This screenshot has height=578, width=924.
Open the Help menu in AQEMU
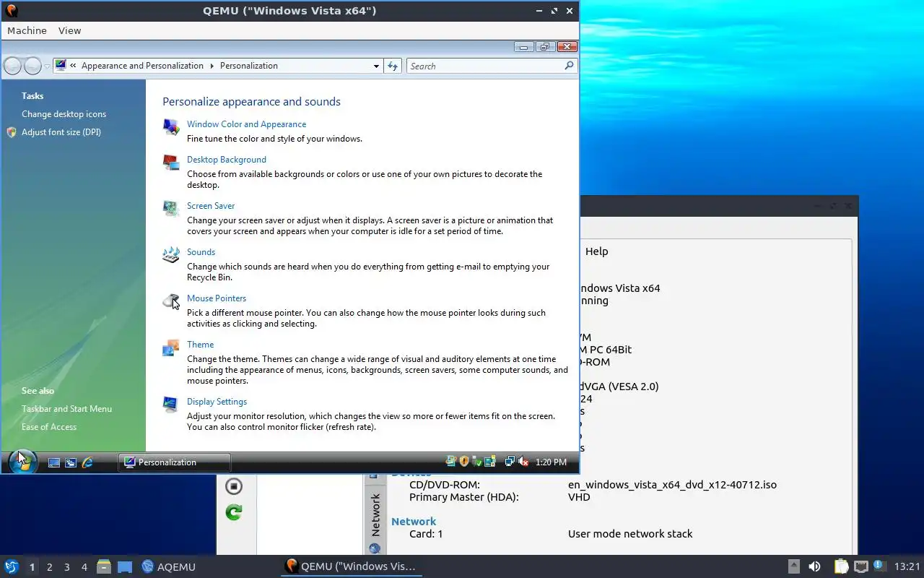point(596,251)
